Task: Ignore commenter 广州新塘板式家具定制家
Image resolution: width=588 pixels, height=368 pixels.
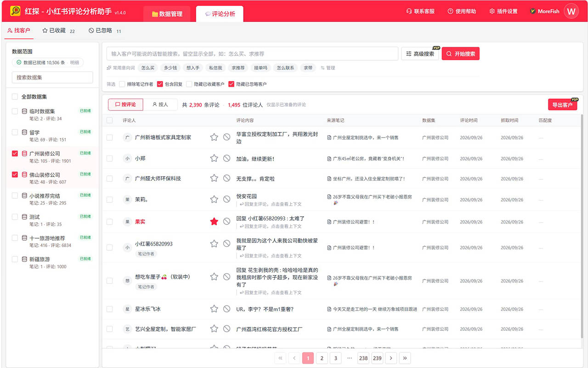Action: [x=226, y=137]
